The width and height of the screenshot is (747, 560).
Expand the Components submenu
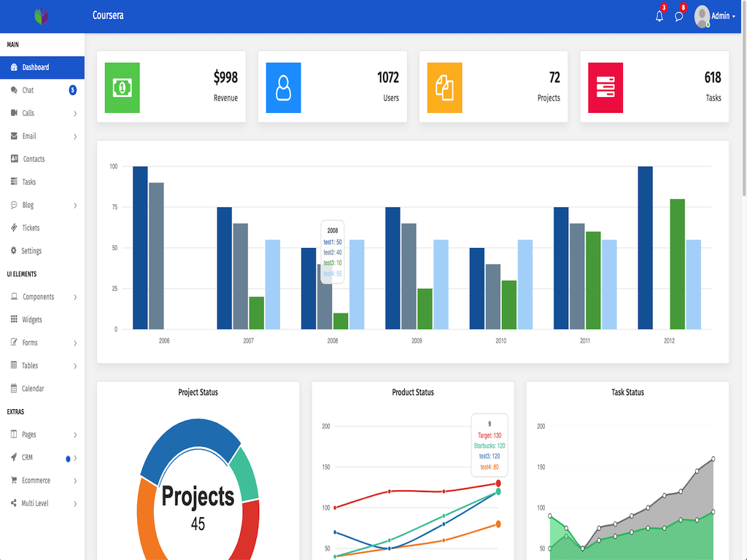[x=42, y=297]
